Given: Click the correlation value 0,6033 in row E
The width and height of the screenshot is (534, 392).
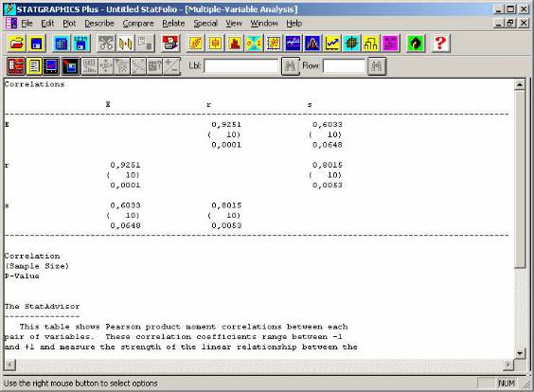Looking at the screenshot, I should click(x=328, y=125).
